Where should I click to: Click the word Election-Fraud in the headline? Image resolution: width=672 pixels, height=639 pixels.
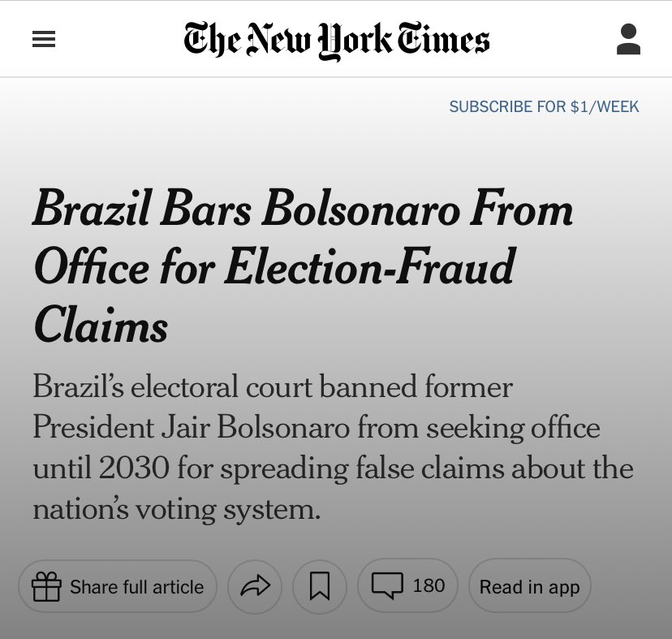click(x=370, y=268)
